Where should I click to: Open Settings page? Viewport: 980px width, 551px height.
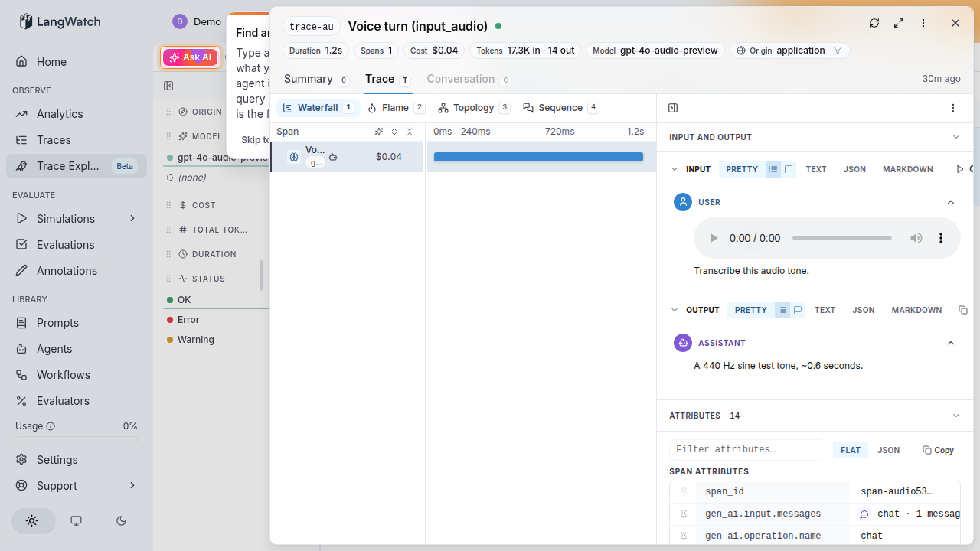[x=77, y=460]
